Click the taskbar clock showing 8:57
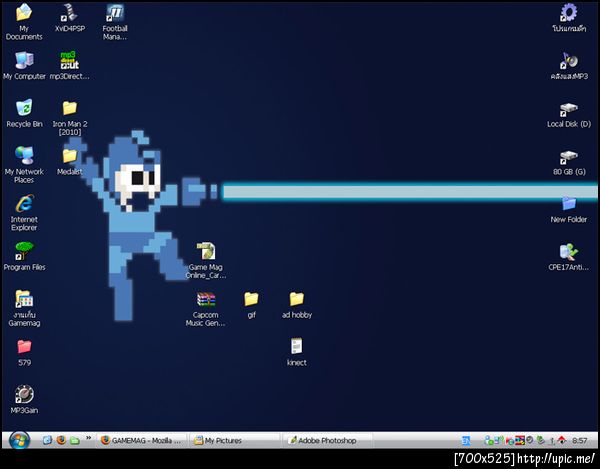 coord(580,441)
